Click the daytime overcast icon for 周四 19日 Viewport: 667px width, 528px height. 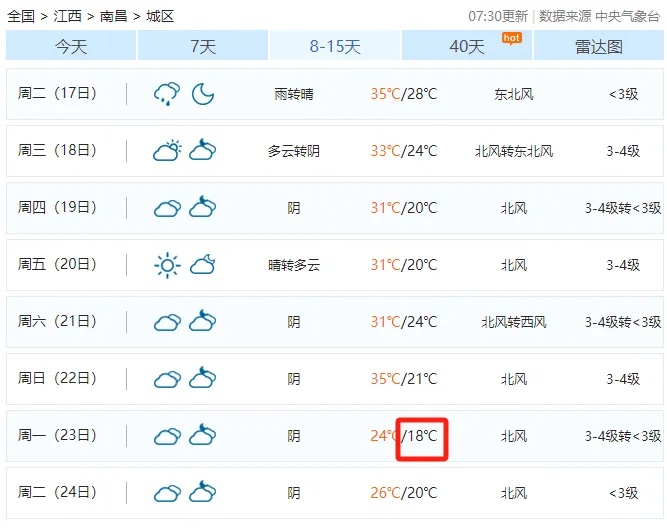pos(167,208)
